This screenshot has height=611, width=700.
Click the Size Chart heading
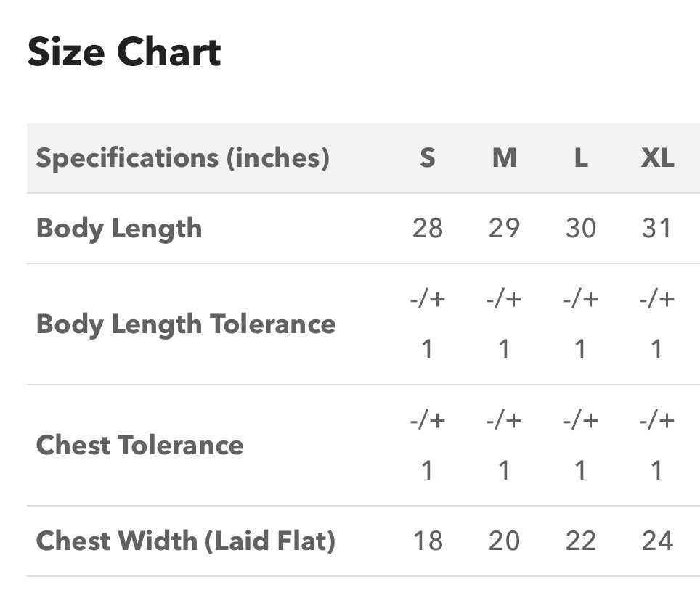pos(124,52)
